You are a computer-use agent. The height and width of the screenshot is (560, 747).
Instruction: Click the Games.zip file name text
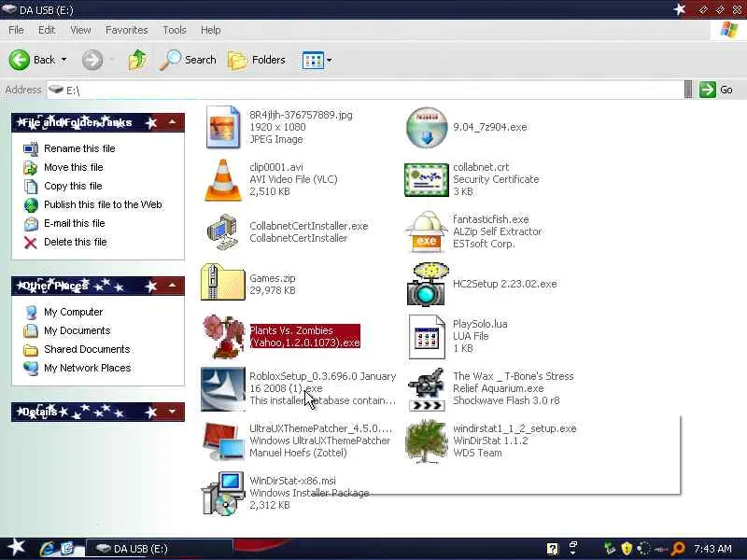tap(273, 278)
